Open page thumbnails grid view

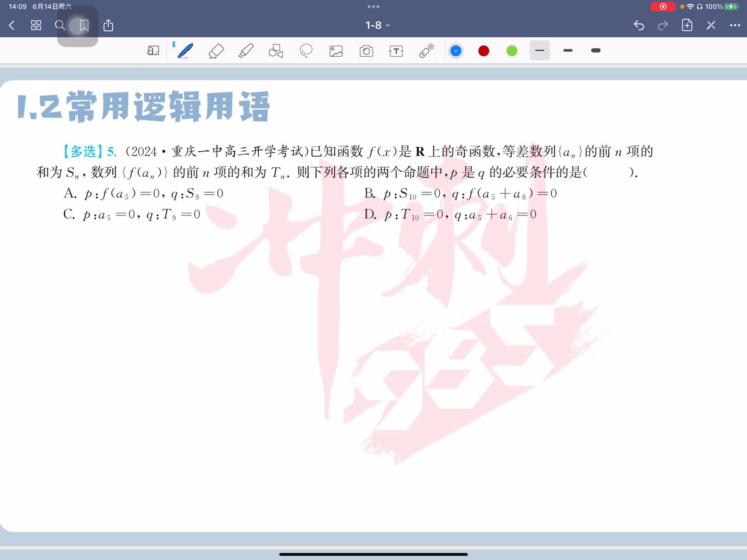(36, 26)
